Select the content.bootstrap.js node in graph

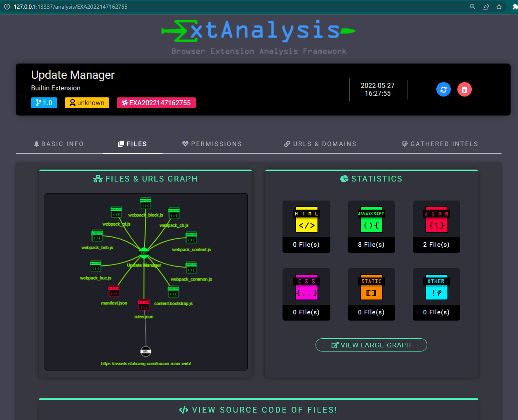173,292
